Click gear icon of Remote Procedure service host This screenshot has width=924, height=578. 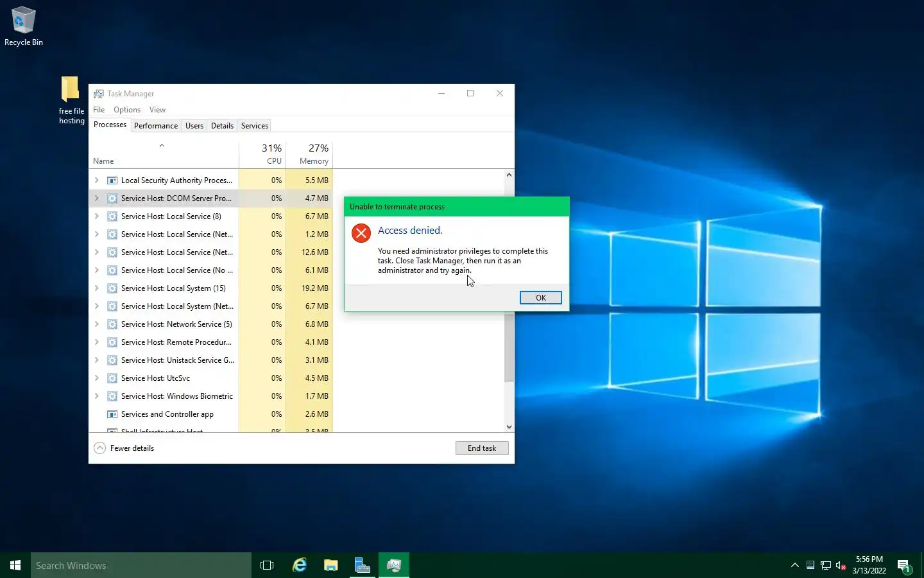pos(112,342)
